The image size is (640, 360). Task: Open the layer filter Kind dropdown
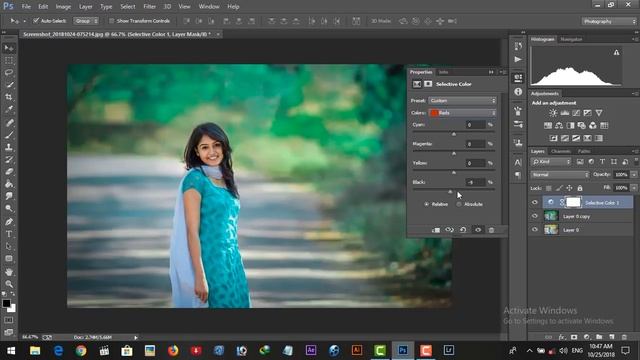pyautogui.click(x=551, y=162)
